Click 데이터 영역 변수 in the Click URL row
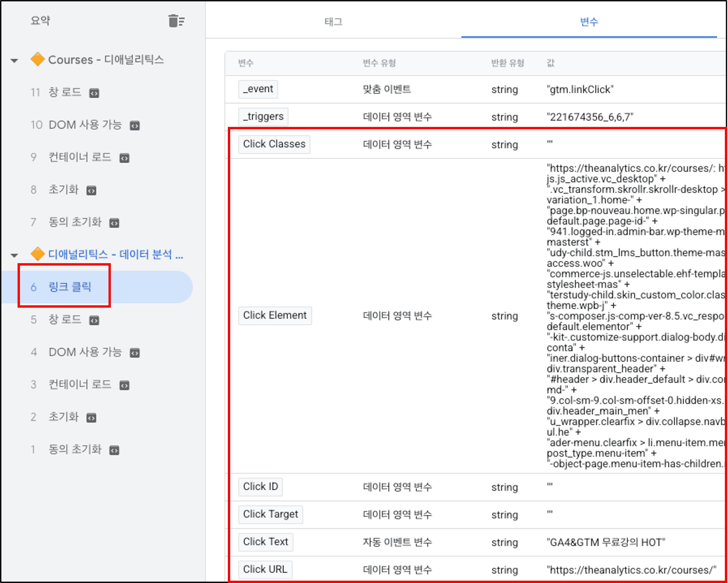This screenshot has height=583, width=728. pyautogui.click(x=397, y=570)
